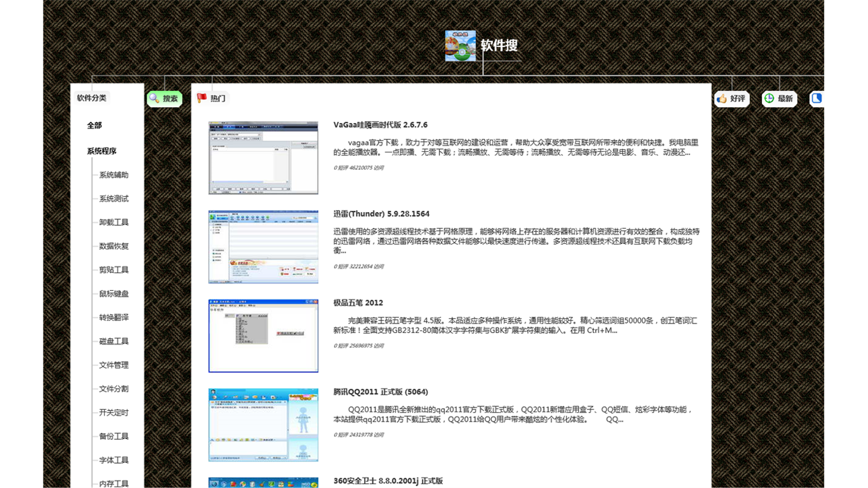Click the 25696975 访问 stats line
Screen dimensions: 868x488
click(359, 346)
